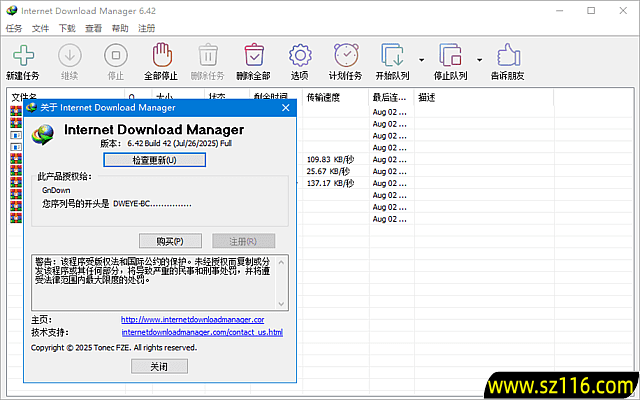
Task: Click the serial number text DWEYE-BC
Action: tap(152, 204)
